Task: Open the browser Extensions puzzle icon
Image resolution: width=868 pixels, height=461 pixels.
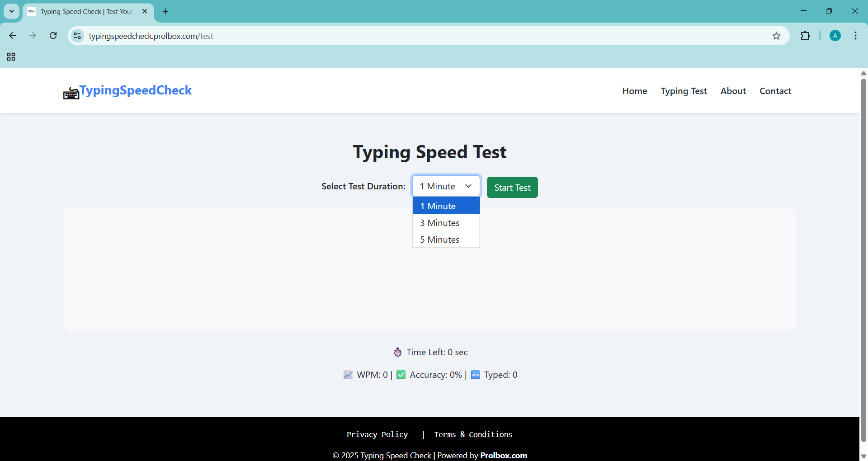Action: pos(805,36)
